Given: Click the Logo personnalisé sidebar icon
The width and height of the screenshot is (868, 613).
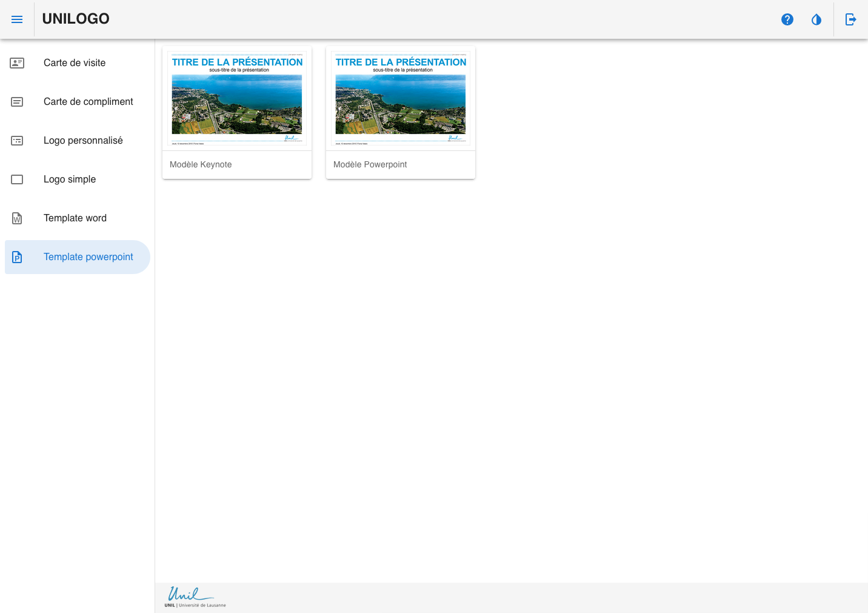Looking at the screenshot, I should (17, 141).
